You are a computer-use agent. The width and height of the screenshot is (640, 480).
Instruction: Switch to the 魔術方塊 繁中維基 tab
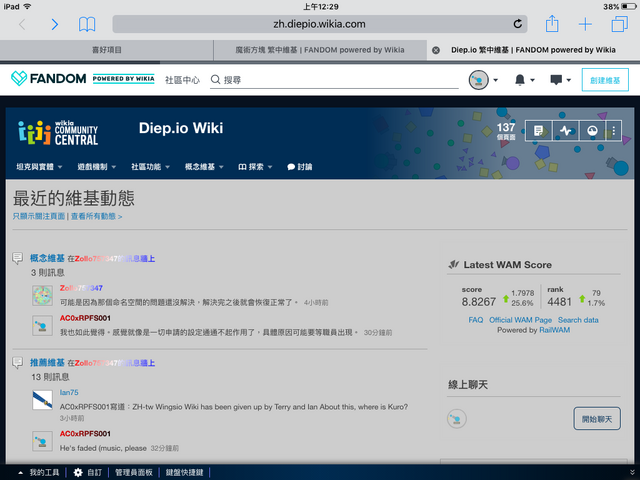click(320, 50)
